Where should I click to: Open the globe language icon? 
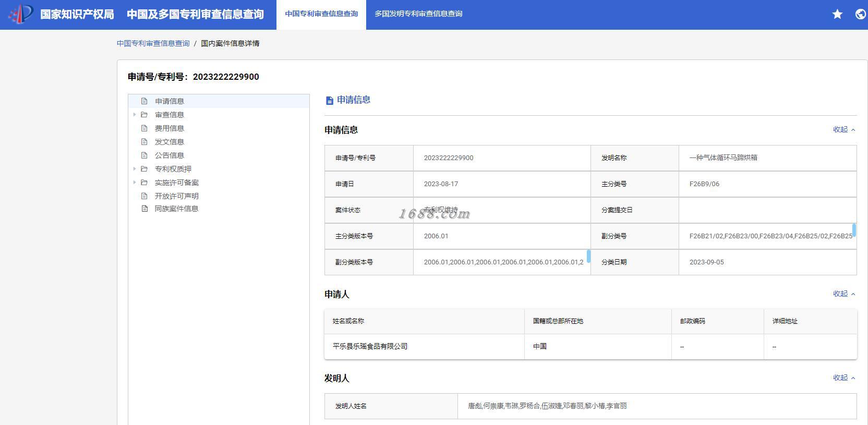(861, 14)
